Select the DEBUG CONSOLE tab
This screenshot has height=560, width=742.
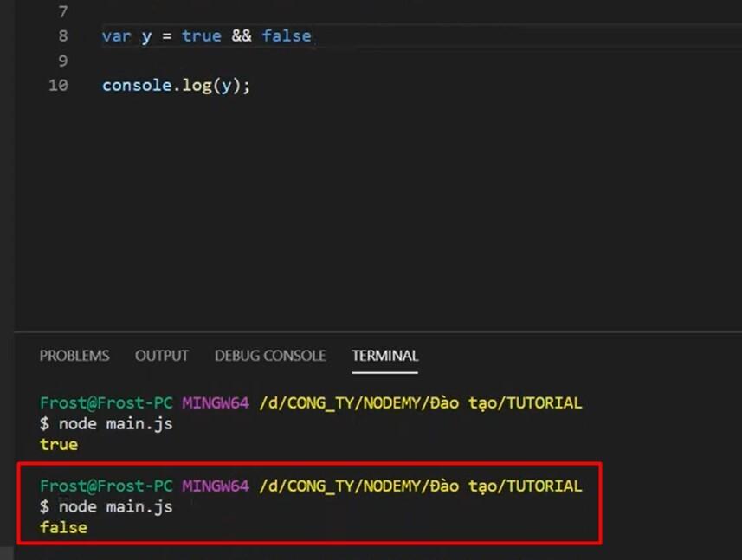point(269,355)
